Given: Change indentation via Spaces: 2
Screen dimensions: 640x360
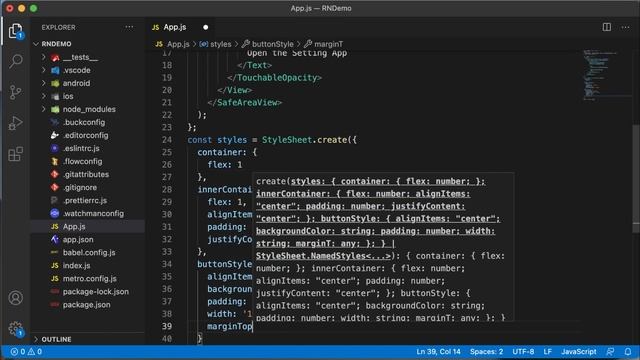Looking at the screenshot, I should coord(486,351).
